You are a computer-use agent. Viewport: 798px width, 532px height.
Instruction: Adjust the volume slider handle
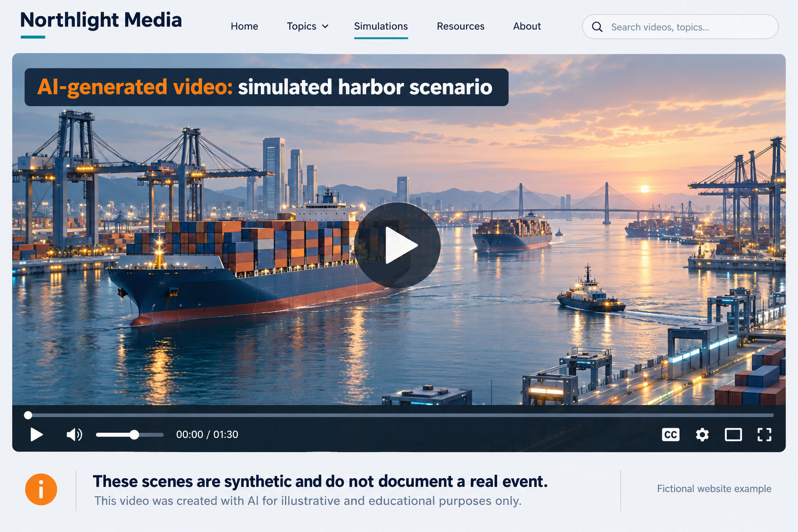pos(135,435)
